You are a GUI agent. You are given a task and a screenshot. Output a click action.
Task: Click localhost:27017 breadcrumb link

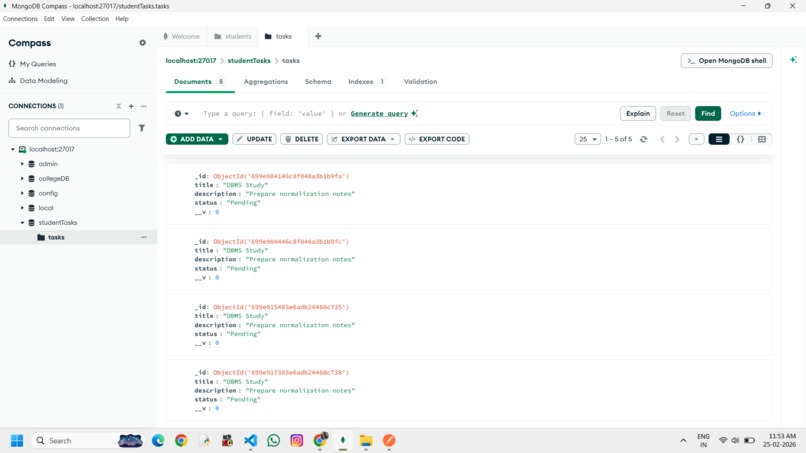coord(191,61)
